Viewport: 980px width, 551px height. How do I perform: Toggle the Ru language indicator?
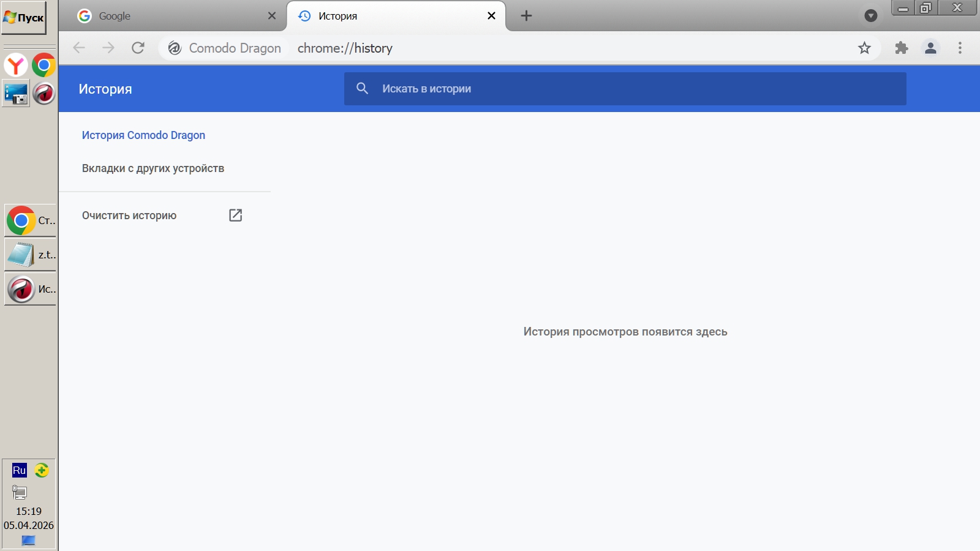point(20,470)
